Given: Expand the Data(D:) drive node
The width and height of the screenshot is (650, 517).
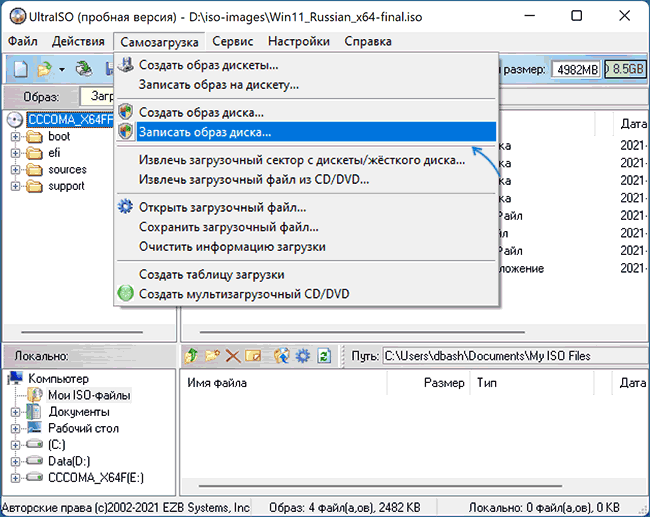Looking at the screenshot, I should (15, 461).
